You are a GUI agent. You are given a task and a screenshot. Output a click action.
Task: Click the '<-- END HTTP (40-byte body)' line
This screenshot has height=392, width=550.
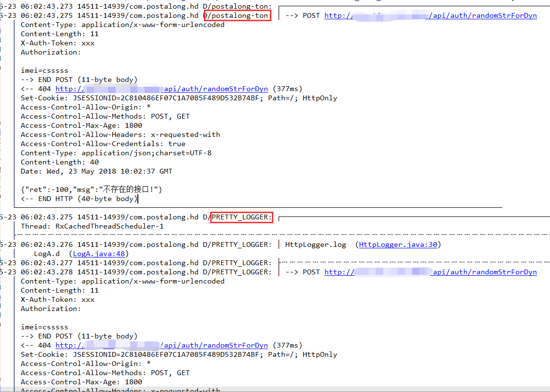coord(79,199)
